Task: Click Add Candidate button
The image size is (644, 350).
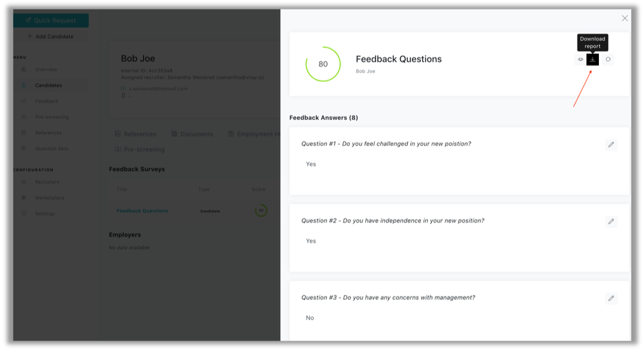Action: (51, 37)
